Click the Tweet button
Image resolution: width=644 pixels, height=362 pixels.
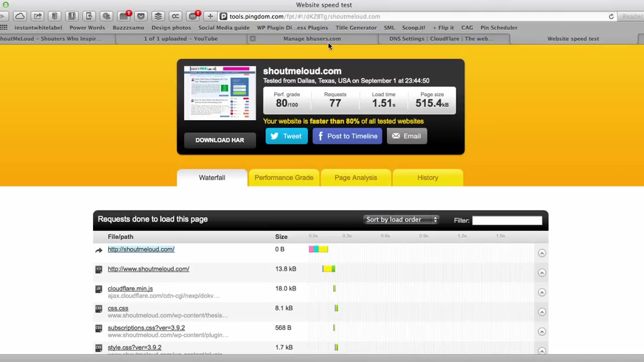pyautogui.click(x=286, y=136)
